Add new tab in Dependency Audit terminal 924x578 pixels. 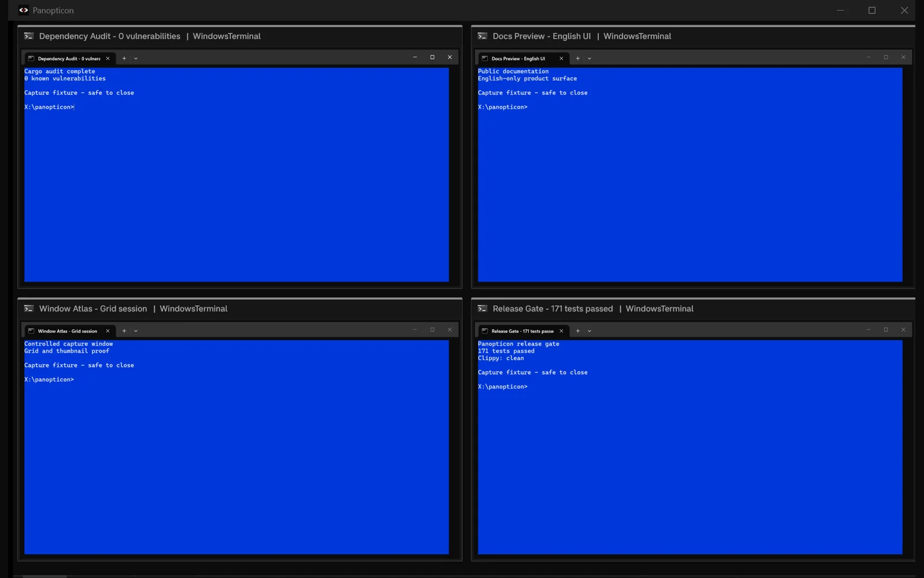(x=124, y=58)
